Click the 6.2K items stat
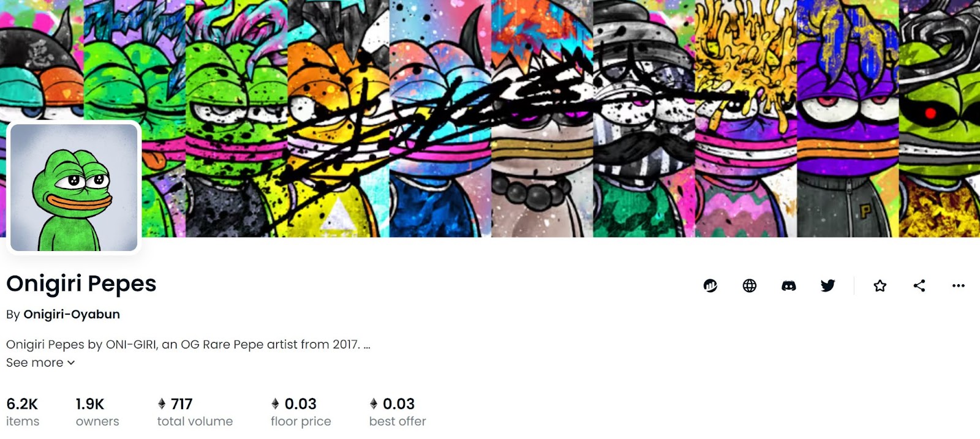 (x=23, y=412)
